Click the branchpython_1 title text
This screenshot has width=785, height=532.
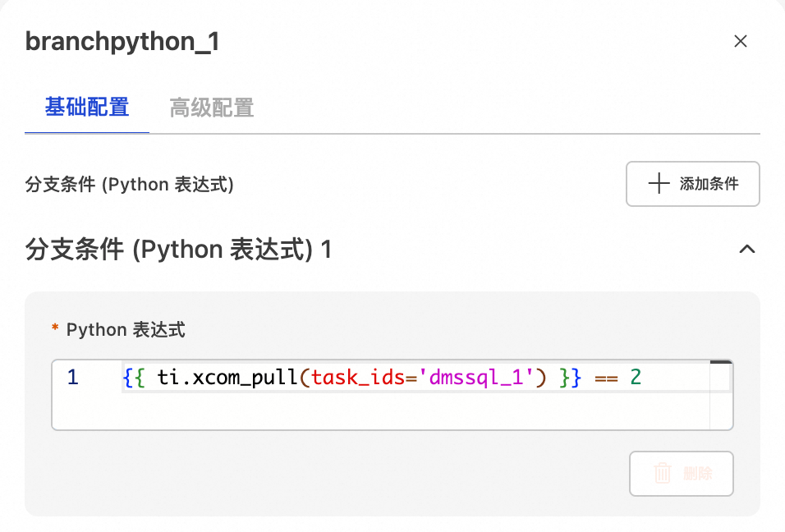[x=122, y=42]
